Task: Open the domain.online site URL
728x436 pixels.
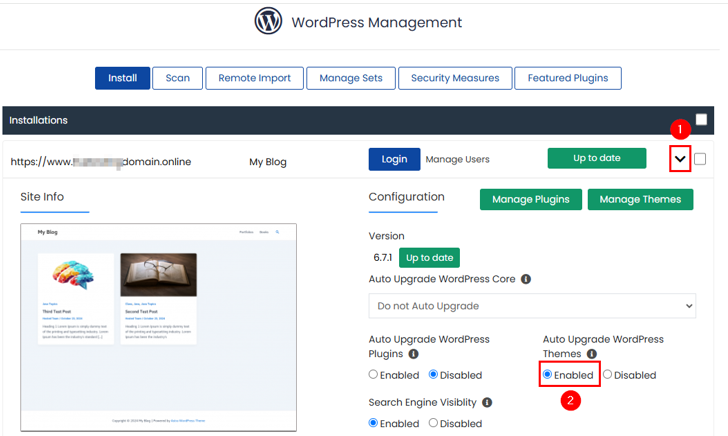Action: (101, 162)
